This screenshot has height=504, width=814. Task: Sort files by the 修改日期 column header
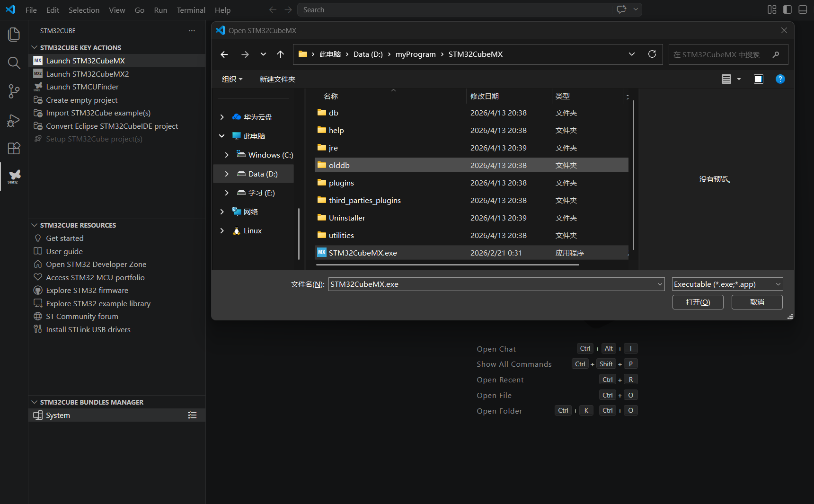[509, 96]
